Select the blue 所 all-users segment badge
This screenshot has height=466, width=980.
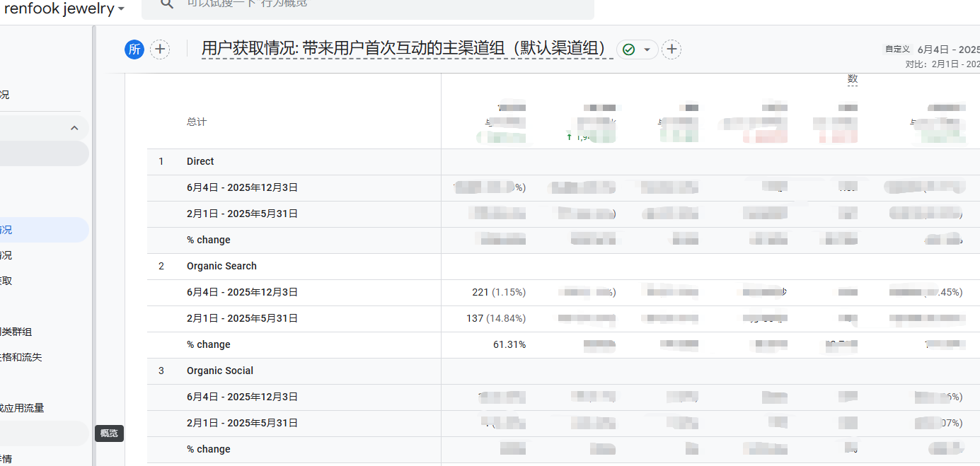pyautogui.click(x=134, y=49)
